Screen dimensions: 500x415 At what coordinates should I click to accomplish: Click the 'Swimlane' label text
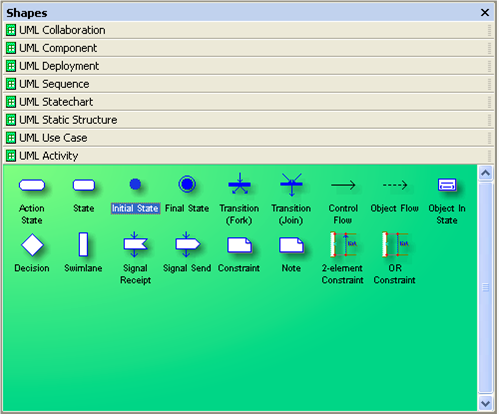83,268
